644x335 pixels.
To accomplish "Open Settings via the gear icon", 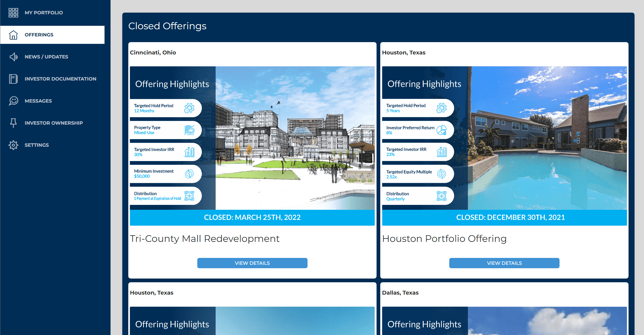I will [13, 145].
